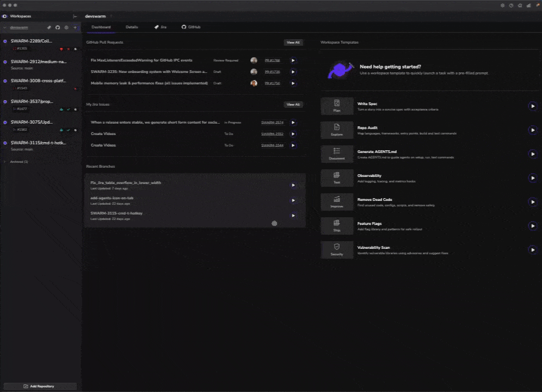542x392 pixels.
Task: Click PR badge #1305 under SWARM-2289
Action: tap(20, 48)
